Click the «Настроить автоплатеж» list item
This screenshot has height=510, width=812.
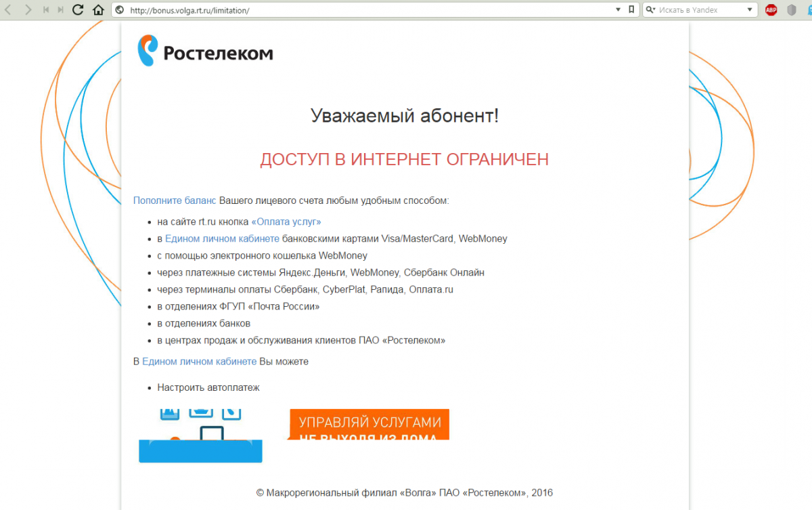tap(208, 387)
